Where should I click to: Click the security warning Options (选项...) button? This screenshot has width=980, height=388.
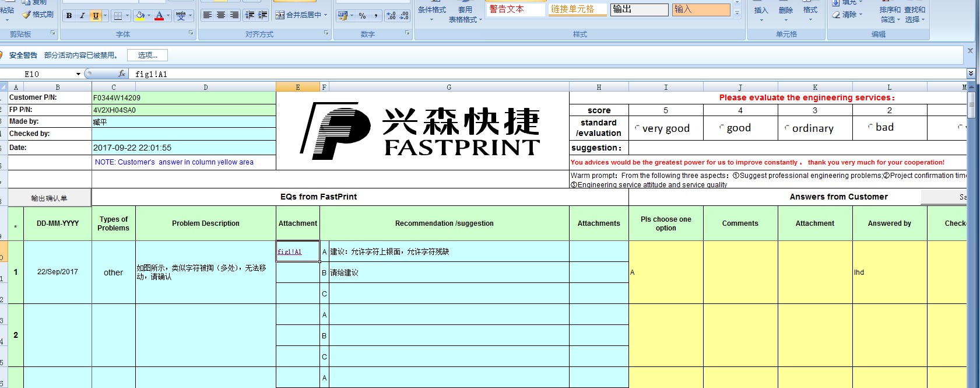click(147, 55)
